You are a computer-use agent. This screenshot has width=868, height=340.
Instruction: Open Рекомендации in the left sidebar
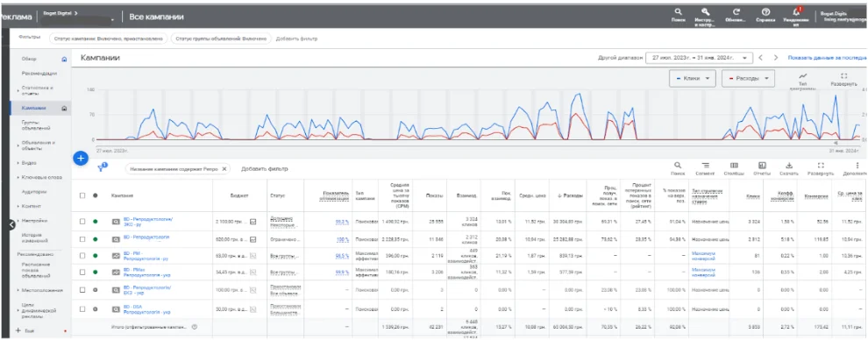coord(39,73)
